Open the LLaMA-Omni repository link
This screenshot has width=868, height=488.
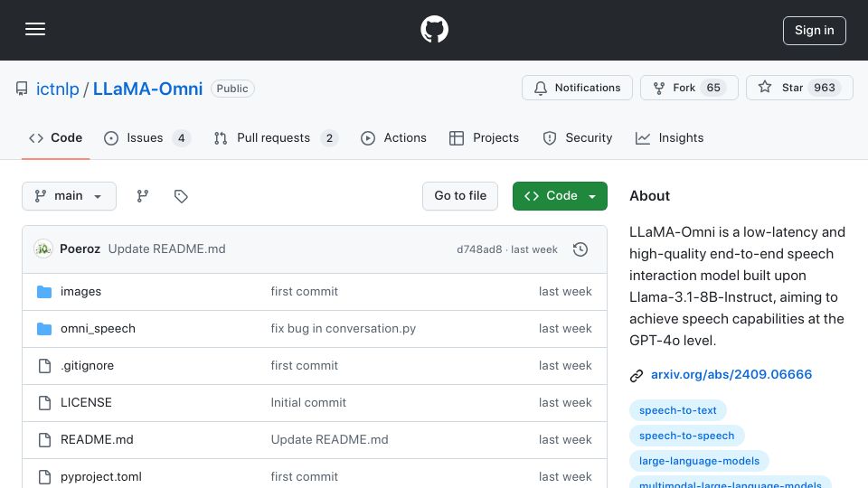(147, 89)
